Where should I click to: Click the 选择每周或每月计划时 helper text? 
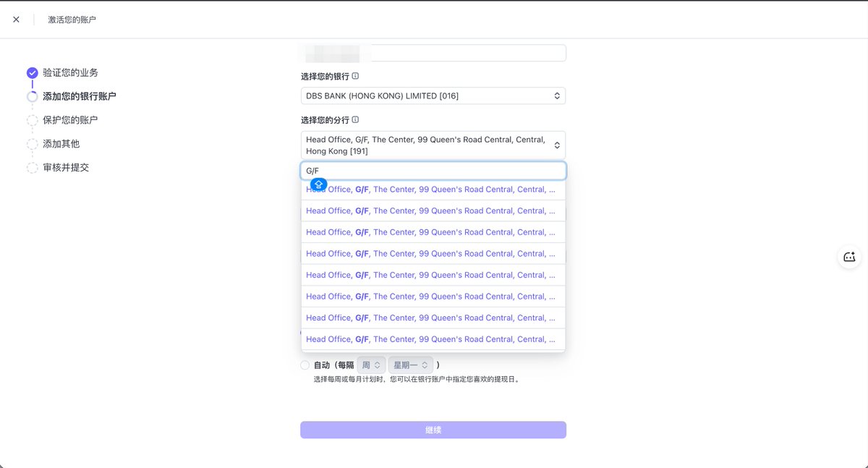pyautogui.click(x=416, y=379)
